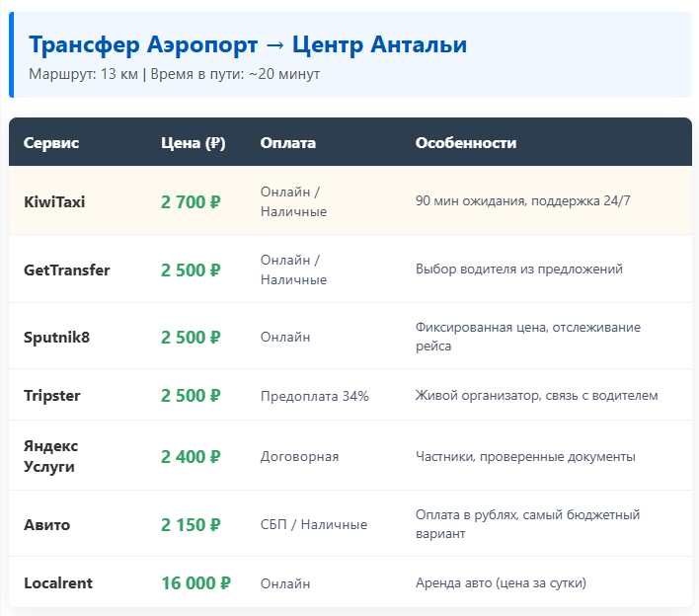Screen dimensions: 699x616
Task: Click Localrent payment Онлайн
Action: tap(285, 583)
